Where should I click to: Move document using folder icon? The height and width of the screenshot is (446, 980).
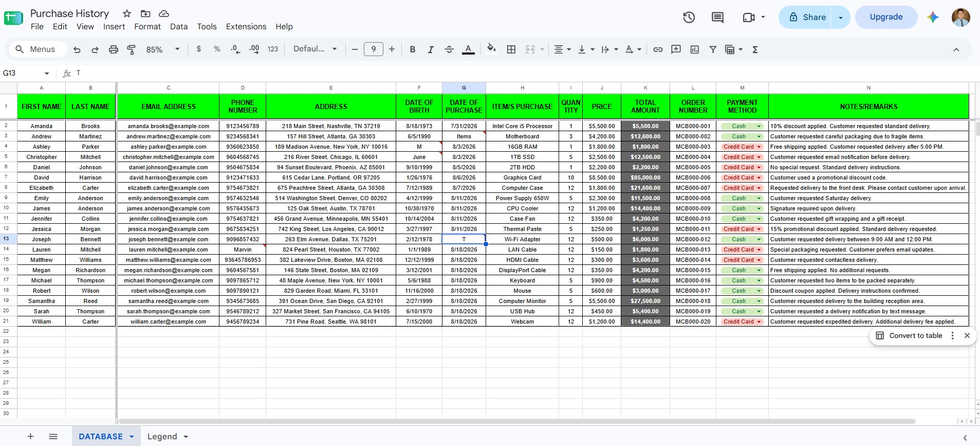(x=145, y=13)
